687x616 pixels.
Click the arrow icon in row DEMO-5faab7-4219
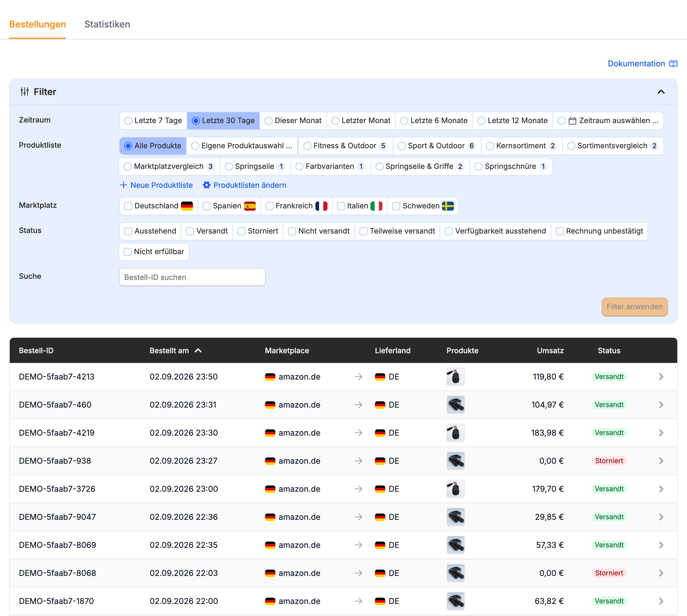(x=358, y=433)
